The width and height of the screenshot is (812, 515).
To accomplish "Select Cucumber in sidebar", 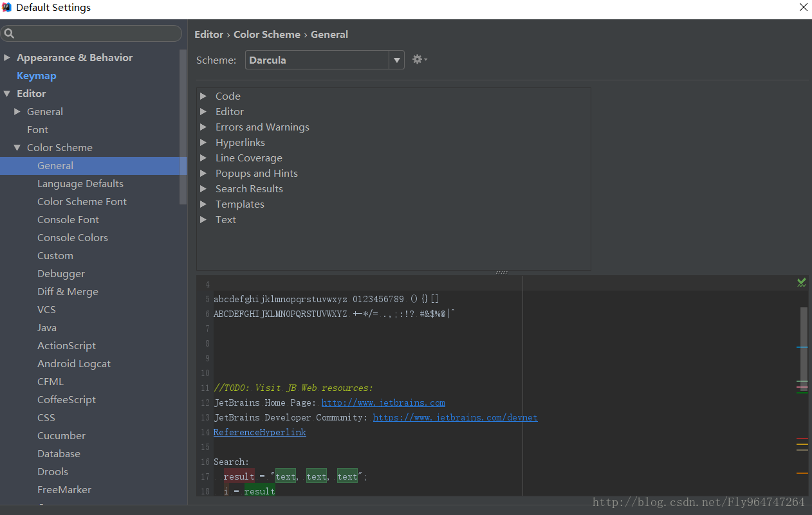I will pyautogui.click(x=61, y=435).
